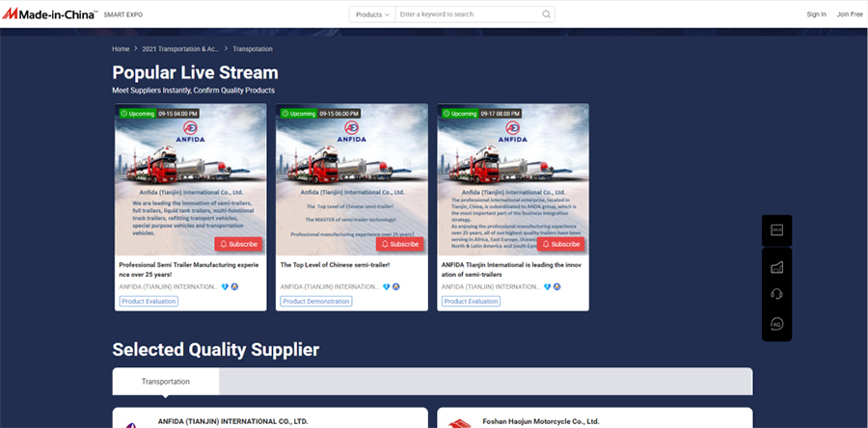Go to Home in breadcrumb
This screenshot has height=428, width=868.
click(x=121, y=48)
